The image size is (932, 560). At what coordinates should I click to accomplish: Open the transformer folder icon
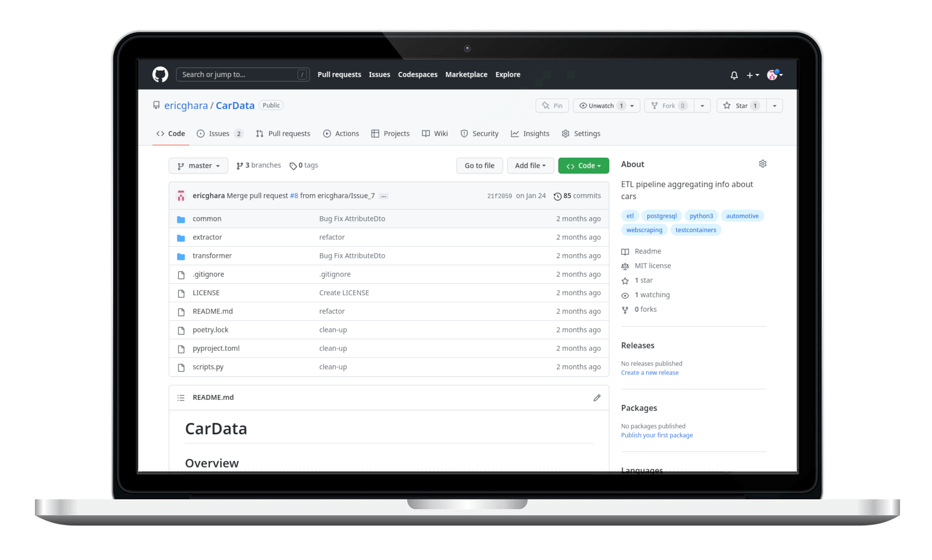181,256
